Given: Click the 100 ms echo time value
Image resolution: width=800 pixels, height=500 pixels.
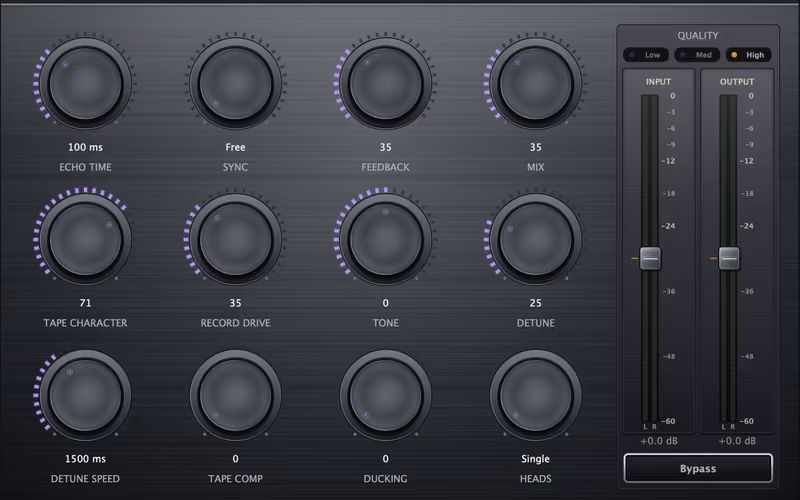Looking at the screenshot, I should (85, 147).
